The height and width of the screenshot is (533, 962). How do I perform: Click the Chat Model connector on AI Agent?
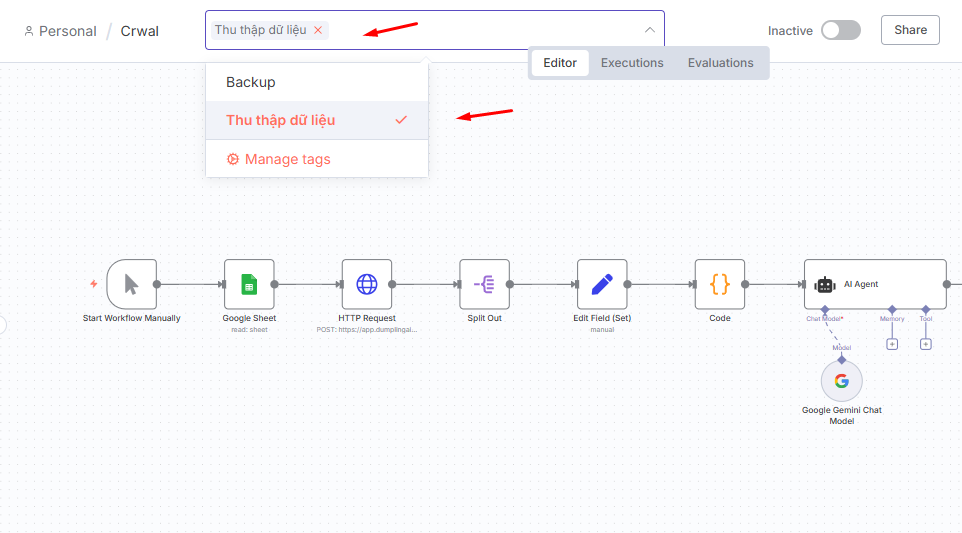click(x=825, y=310)
